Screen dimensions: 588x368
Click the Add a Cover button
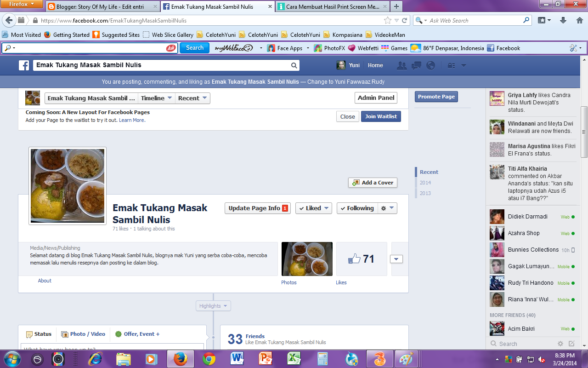373,183
